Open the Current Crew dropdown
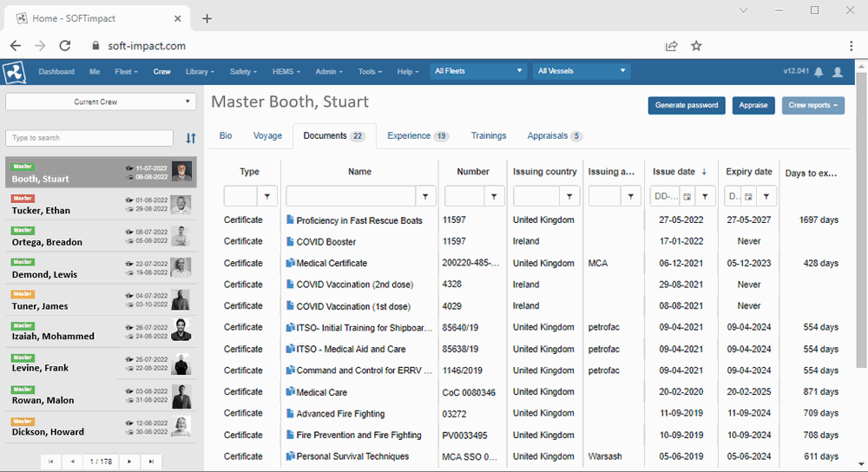Screen dimensions: 868x472 tap(100, 102)
